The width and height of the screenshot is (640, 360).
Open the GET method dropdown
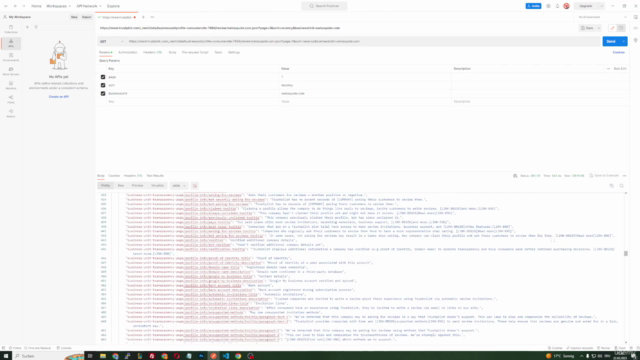(x=111, y=41)
